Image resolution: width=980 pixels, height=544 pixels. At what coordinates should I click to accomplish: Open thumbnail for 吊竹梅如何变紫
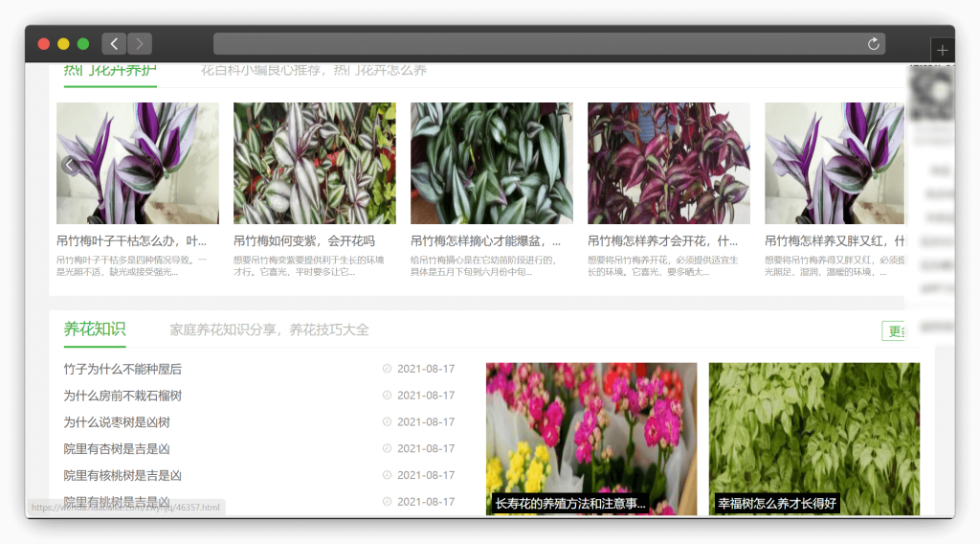314,163
